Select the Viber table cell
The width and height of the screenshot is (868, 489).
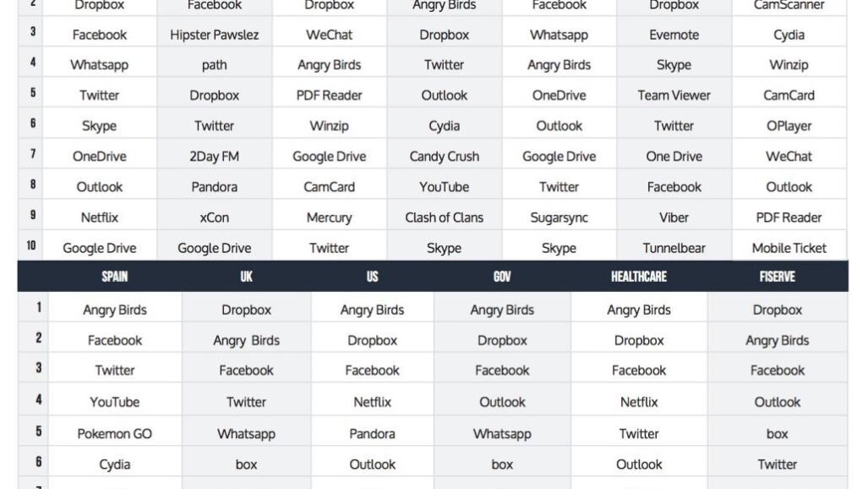(x=674, y=217)
